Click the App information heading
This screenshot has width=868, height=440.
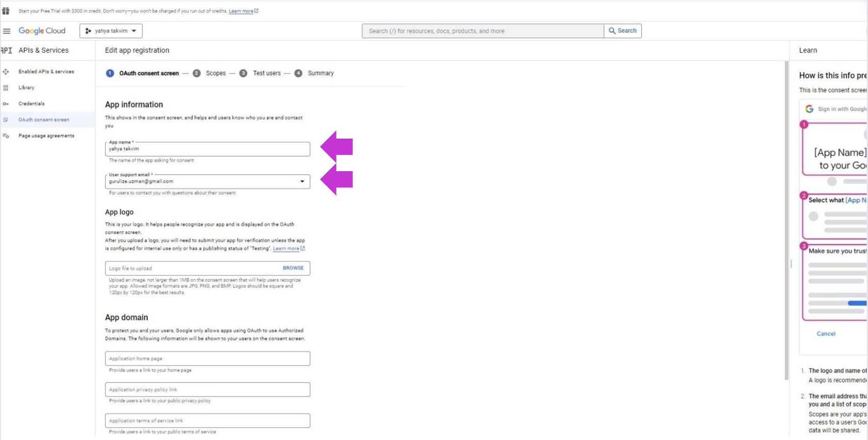[x=134, y=105]
